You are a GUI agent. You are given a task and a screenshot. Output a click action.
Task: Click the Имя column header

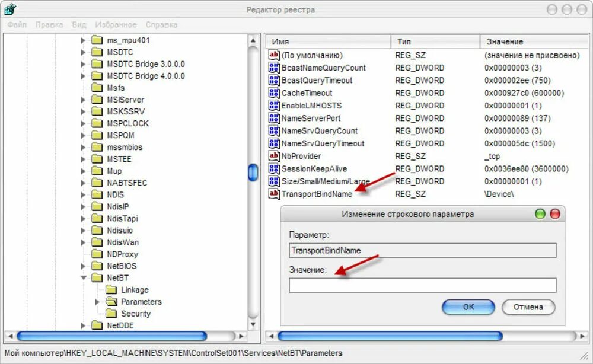326,41
